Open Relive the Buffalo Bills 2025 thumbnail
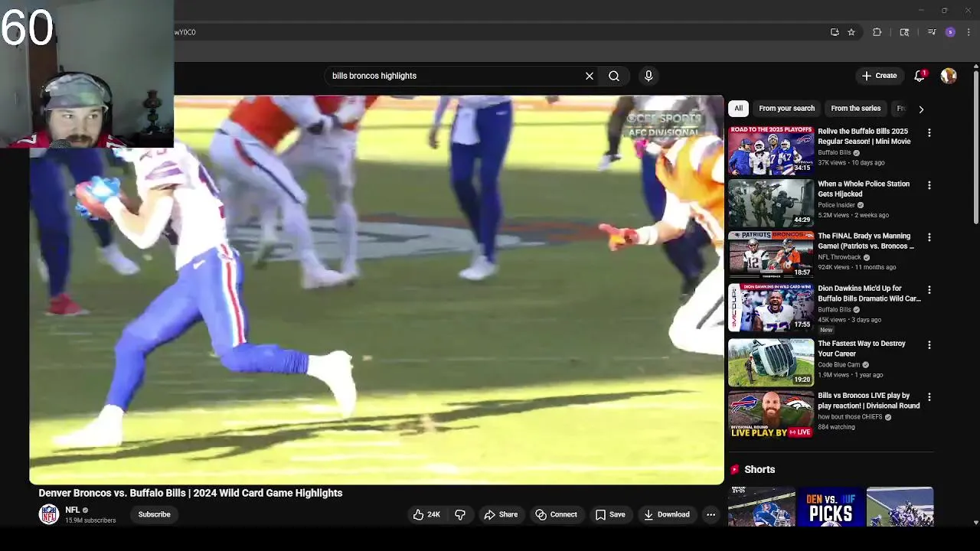Image resolution: width=980 pixels, height=551 pixels. coord(771,151)
